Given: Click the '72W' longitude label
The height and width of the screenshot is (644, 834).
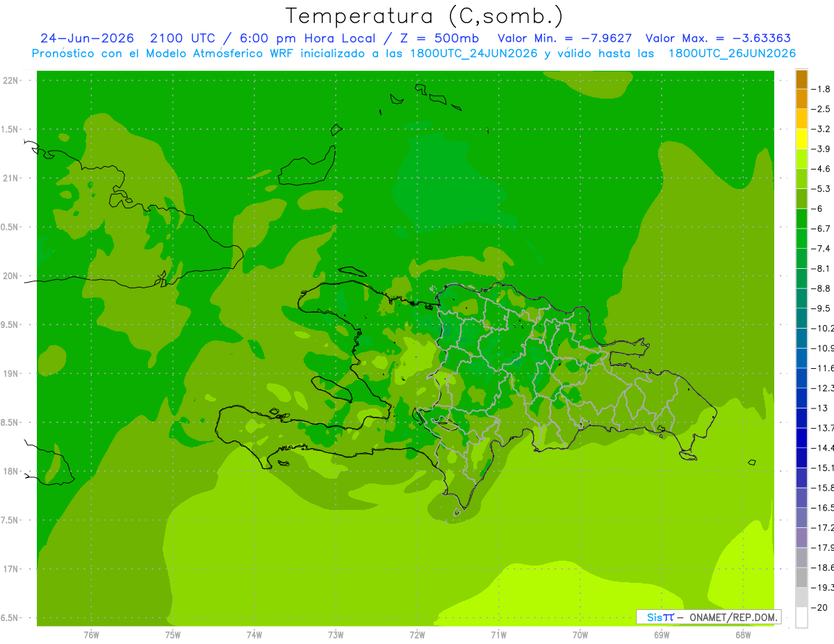Looking at the screenshot, I should (417, 634).
